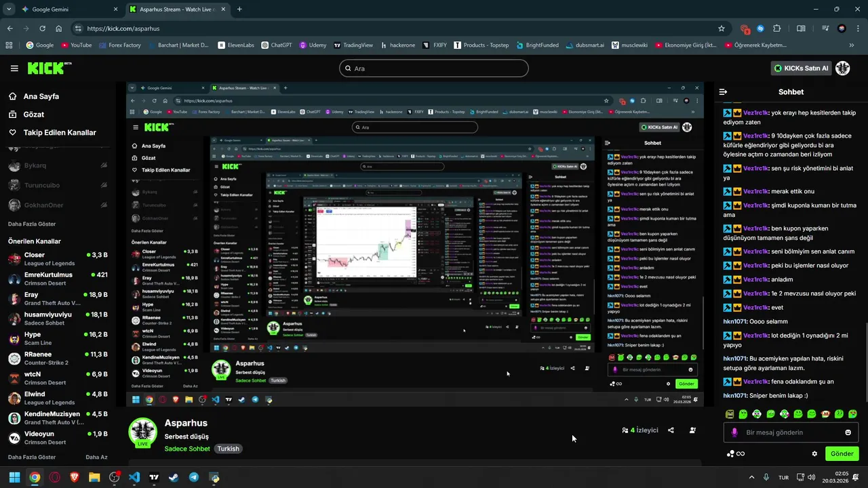Open the TradingView bookmark
Viewport: 868px width, 488px height.
(x=353, y=45)
